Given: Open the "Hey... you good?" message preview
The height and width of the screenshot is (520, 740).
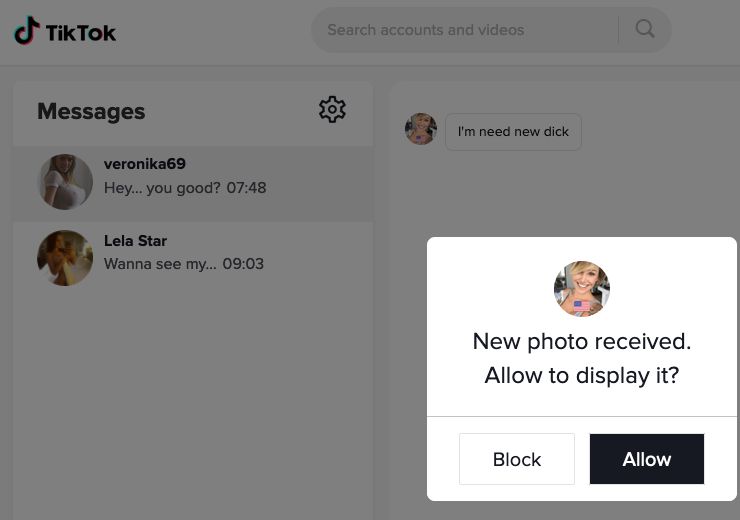Looking at the screenshot, I should (162, 188).
